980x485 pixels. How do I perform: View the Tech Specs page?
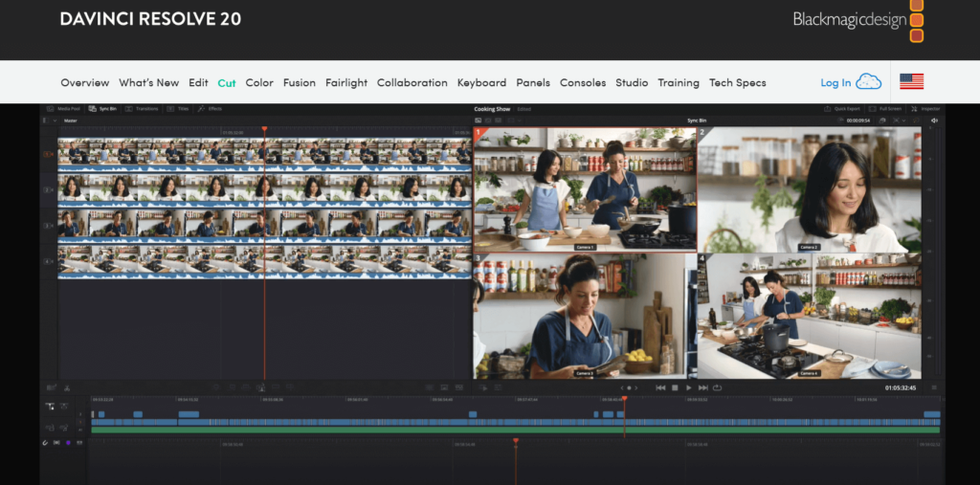pos(738,82)
